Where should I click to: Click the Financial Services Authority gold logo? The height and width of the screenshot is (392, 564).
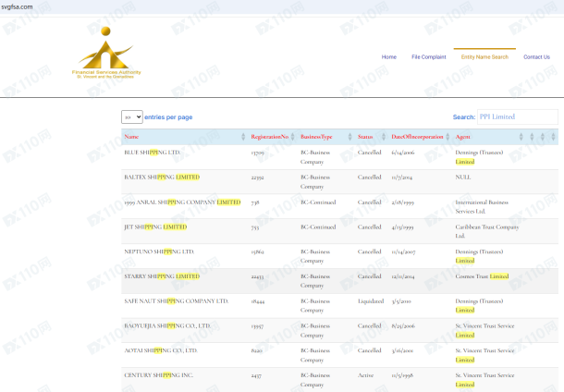pos(106,53)
